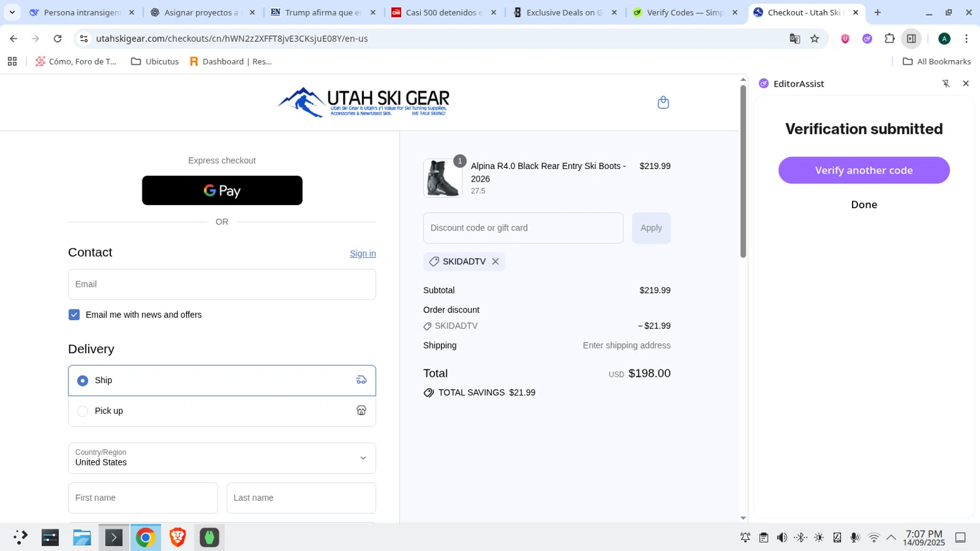This screenshot has width=980, height=551.
Task: Select the Ship delivery radio option
Action: click(x=82, y=381)
